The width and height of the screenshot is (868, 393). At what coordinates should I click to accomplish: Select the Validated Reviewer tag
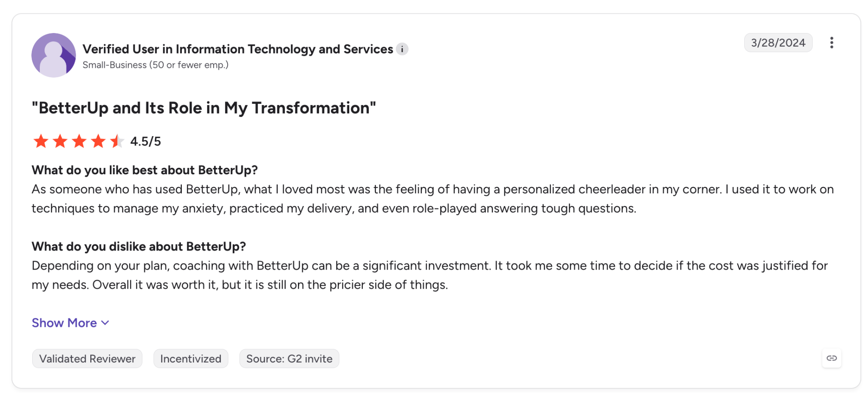point(87,359)
